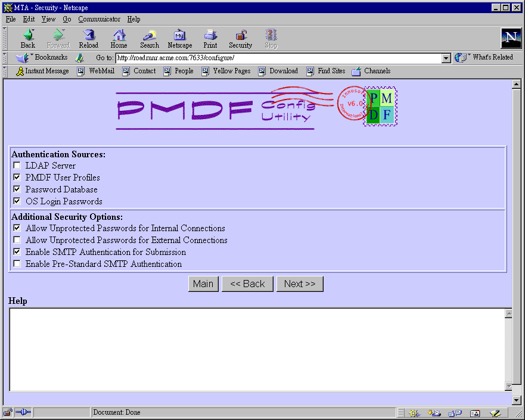
Task: Click the Help box vertical scrollbar
Action: (x=508, y=349)
